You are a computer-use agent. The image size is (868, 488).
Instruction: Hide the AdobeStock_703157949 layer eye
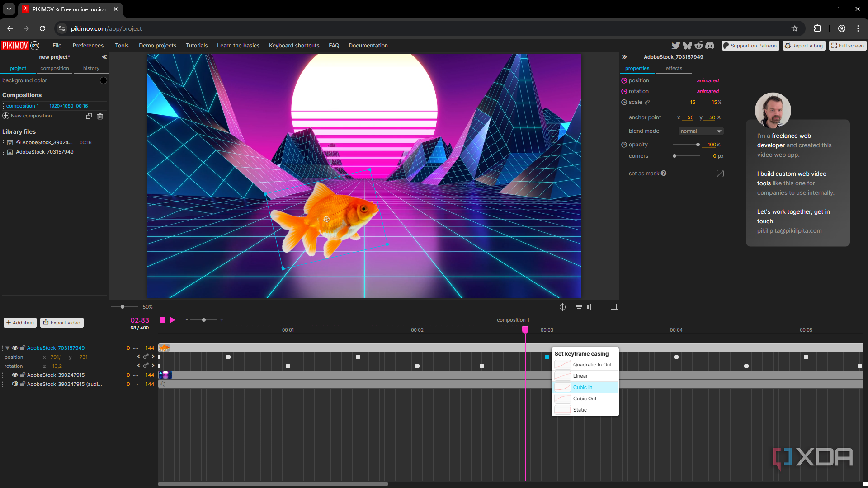tap(15, 348)
